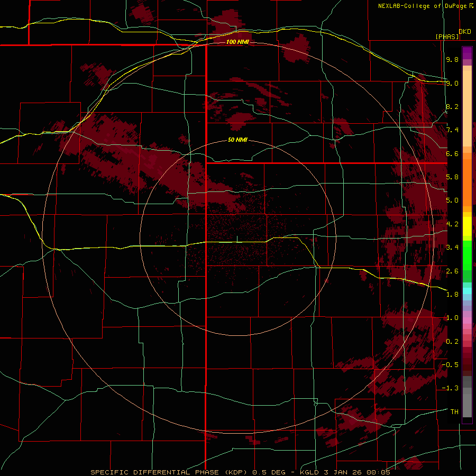Click the 5.8 legend label
Screen dimensions: 476x476
pos(452,177)
